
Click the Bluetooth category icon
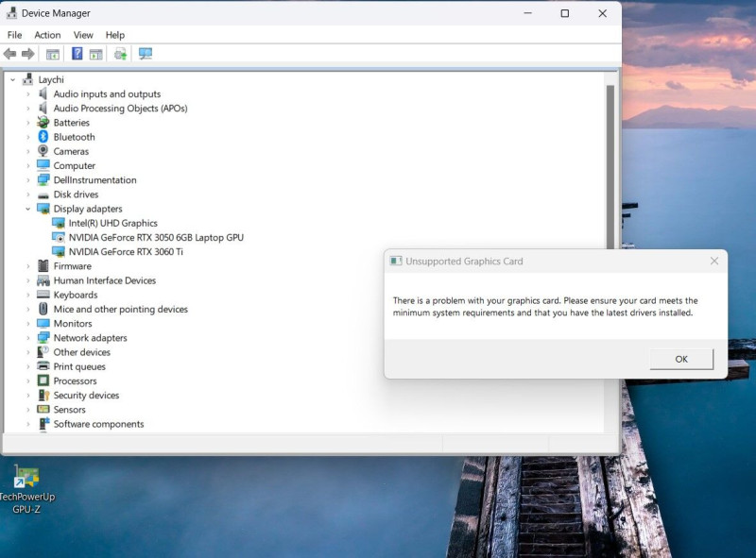(x=43, y=137)
